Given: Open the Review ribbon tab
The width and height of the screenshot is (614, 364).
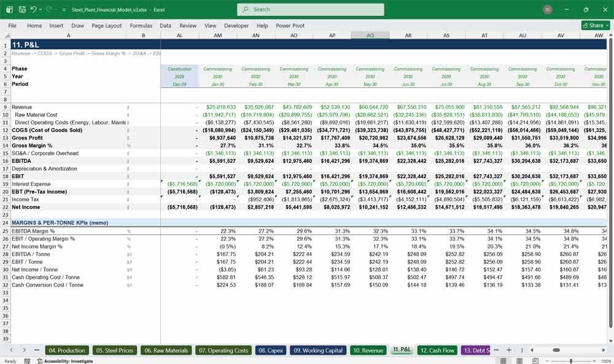Looking at the screenshot, I should (x=187, y=25).
